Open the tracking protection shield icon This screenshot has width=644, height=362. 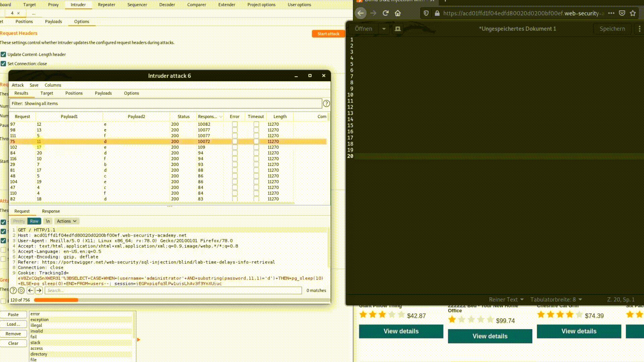pos(426,13)
